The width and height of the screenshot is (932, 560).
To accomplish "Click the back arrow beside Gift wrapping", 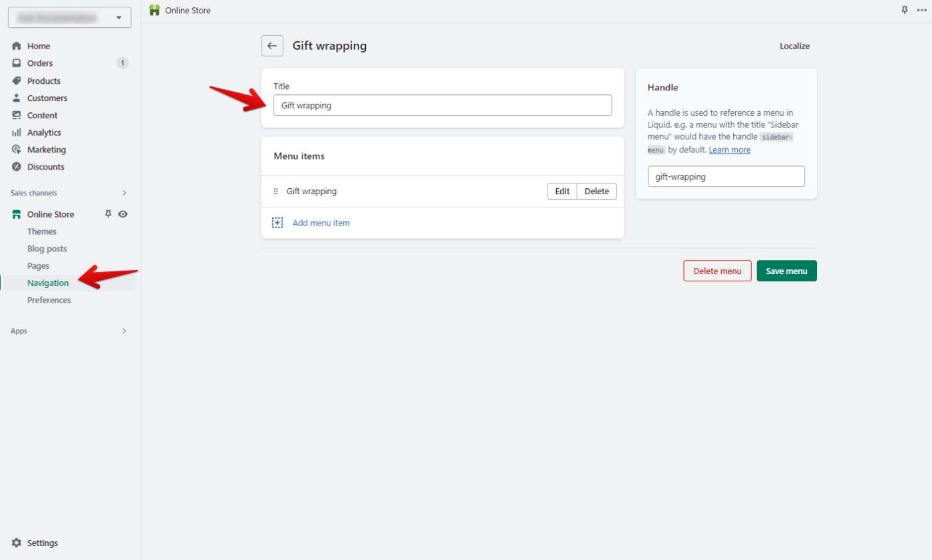I will pos(272,46).
